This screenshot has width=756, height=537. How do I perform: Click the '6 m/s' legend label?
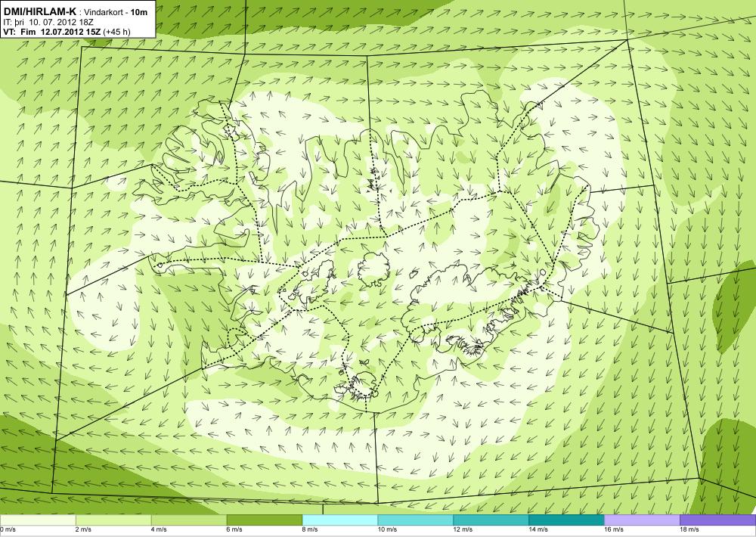pos(235,529)
